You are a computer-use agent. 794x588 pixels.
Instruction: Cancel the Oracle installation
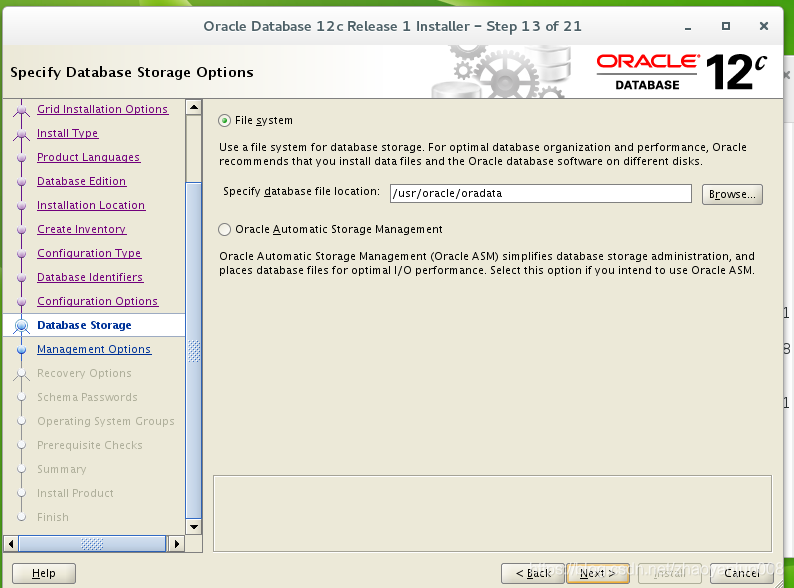point(741,573)
